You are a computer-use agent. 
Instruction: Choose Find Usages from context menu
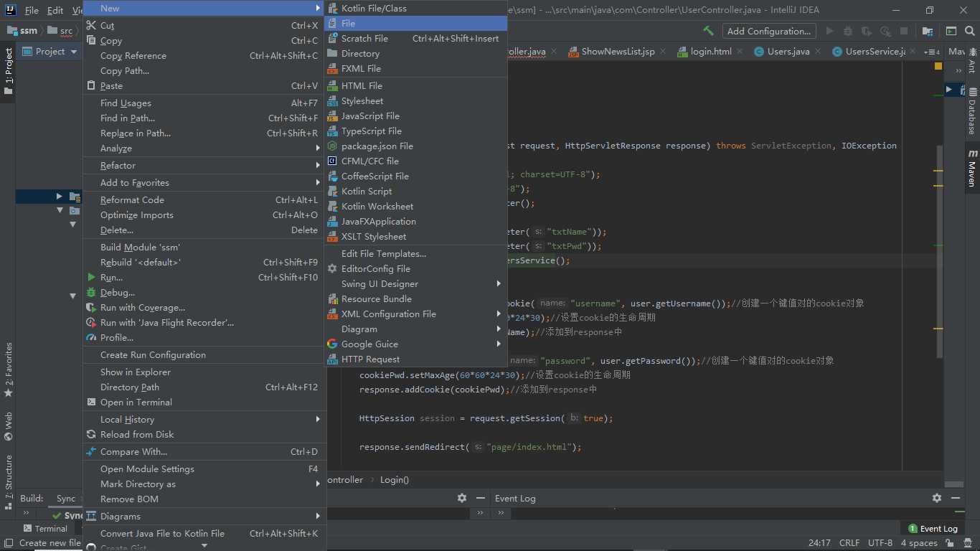pyautogui.click(x=204, y=103)
